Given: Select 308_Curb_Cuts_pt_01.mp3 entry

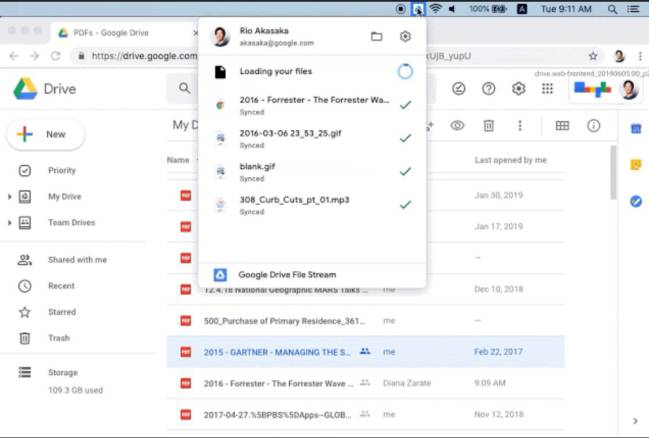Looking at the screenshot, I should 312,205.
